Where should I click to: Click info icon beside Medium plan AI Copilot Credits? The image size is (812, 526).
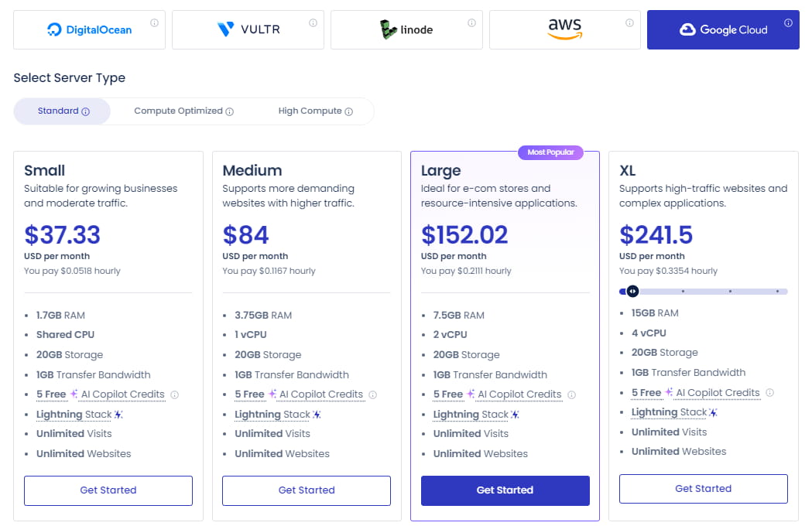pos(373,394)
